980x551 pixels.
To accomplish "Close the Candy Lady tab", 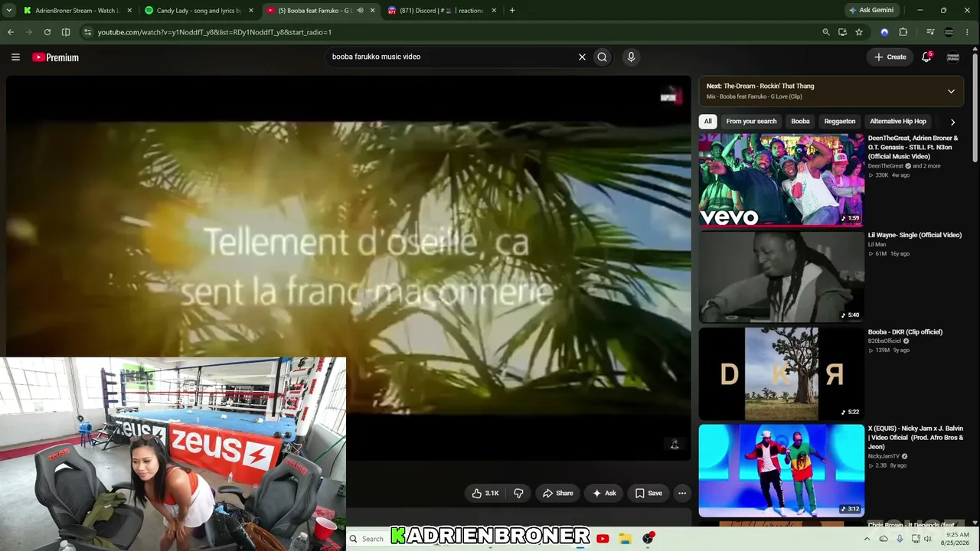I will tap(251, 11).
